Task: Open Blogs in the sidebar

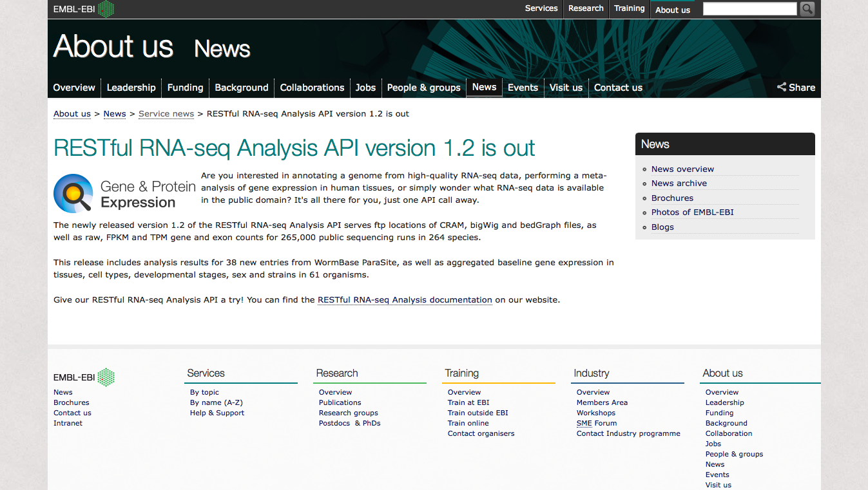Action: tap(662, 227)
